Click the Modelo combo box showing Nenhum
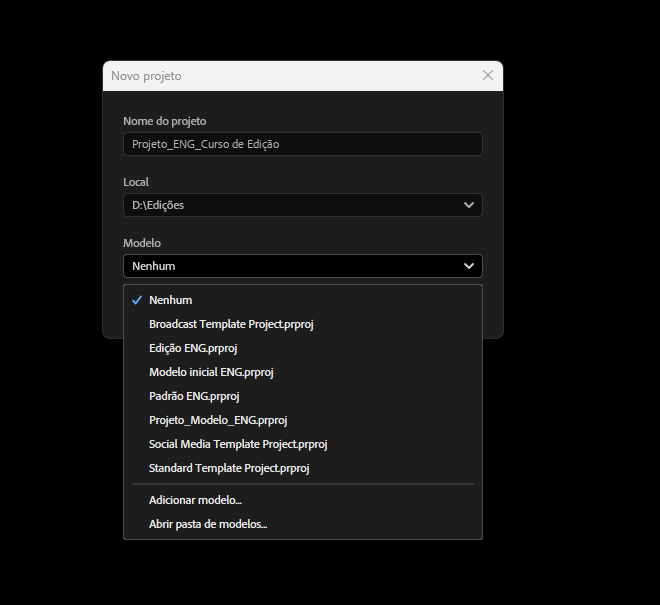 point(303,266)
